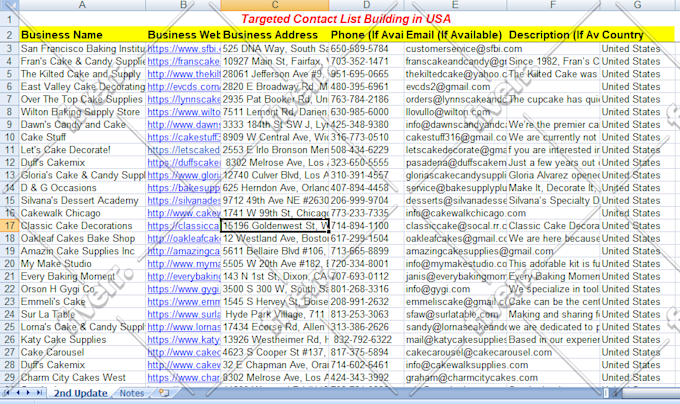680x404 pixels.
Task: Click address '7511 Lemont Rd, Darien' cell
Action: tap(275, 112)
